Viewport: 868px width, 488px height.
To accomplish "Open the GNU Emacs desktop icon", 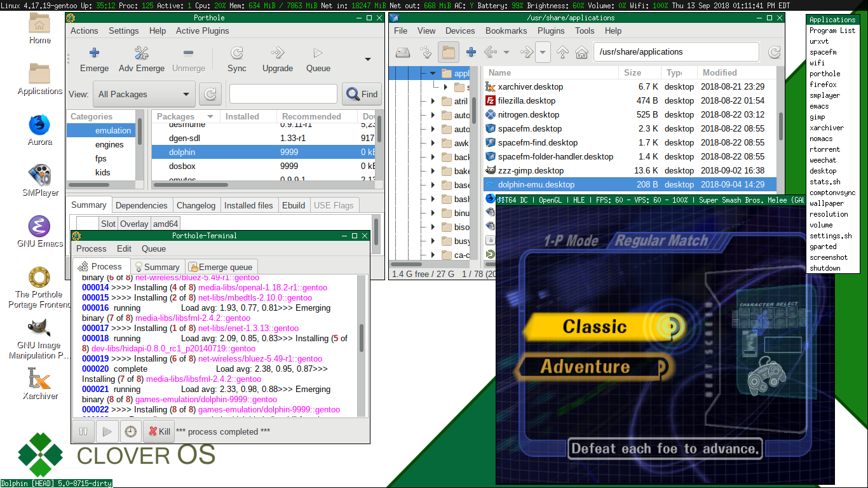I will click(x=40, y=226).
